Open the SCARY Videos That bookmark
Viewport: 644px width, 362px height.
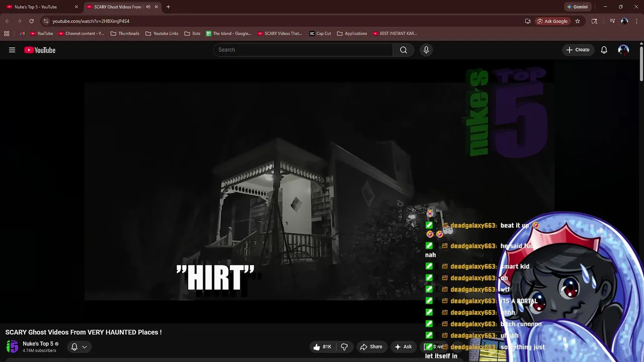pos(280,34)
